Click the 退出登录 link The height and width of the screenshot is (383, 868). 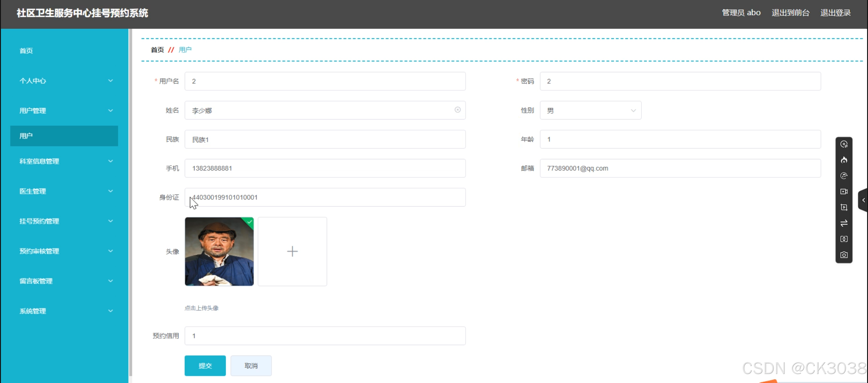[x=835, y=13]
